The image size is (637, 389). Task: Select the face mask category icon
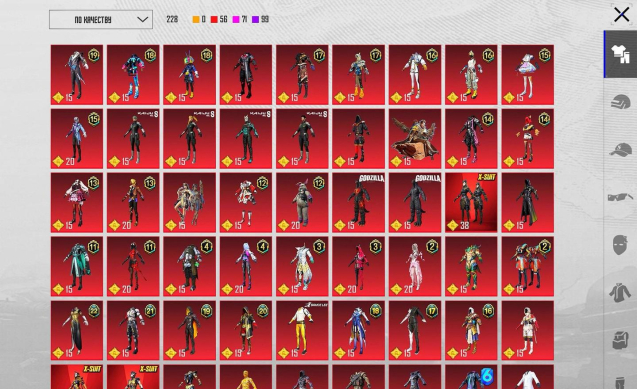[x=620, y=245]
